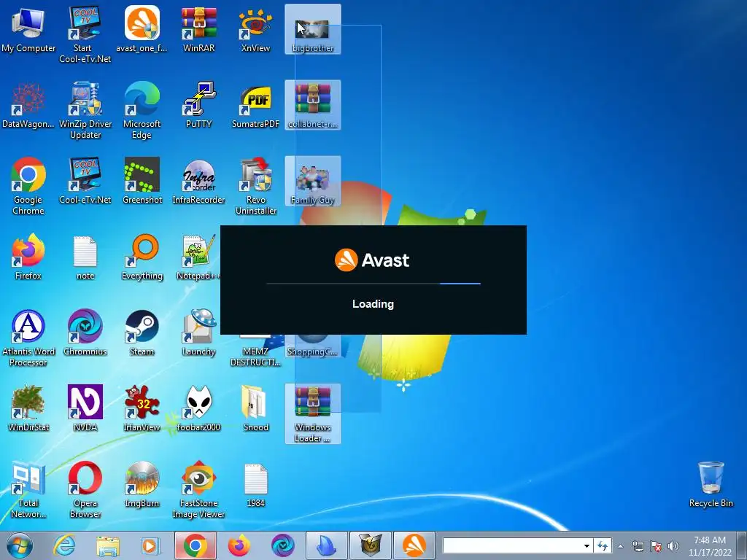Open volume control tray icon
Screen dimensions: 747x560
click(x=673, y=547)
